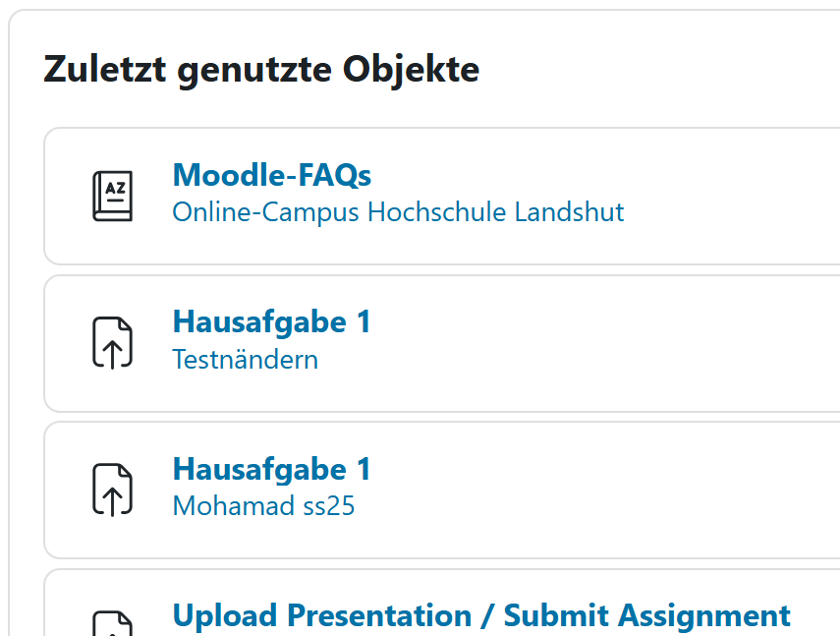The width and height of the screenshot is (840, 636).
Task: Open Hausafgabe 1 from the Mohamad ss25 course
Action: click(x=271, y=469)
